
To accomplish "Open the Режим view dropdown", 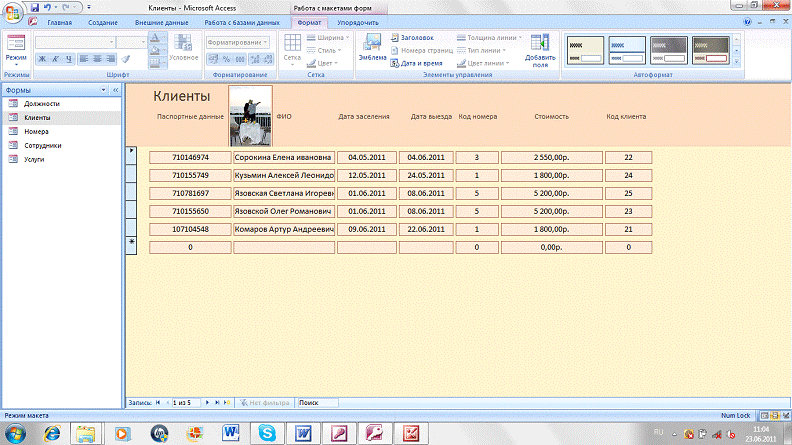I will [x=16, y=62].
